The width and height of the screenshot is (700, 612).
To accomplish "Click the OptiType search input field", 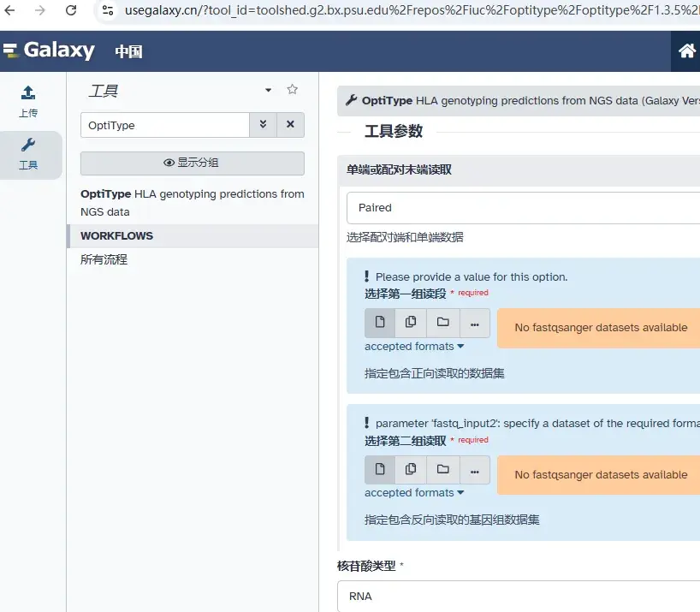I will click(163, 124).
